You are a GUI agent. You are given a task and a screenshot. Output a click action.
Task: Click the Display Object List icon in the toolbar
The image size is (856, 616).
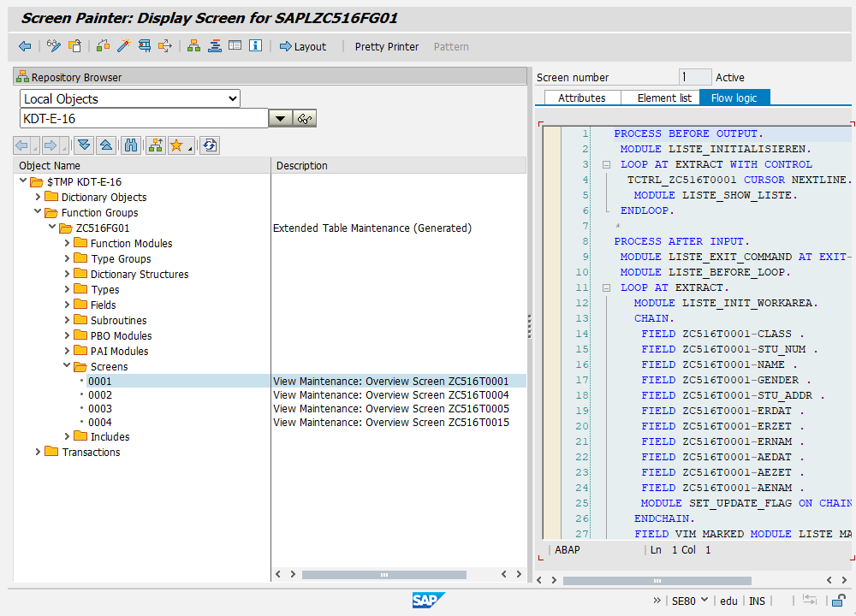193,46
